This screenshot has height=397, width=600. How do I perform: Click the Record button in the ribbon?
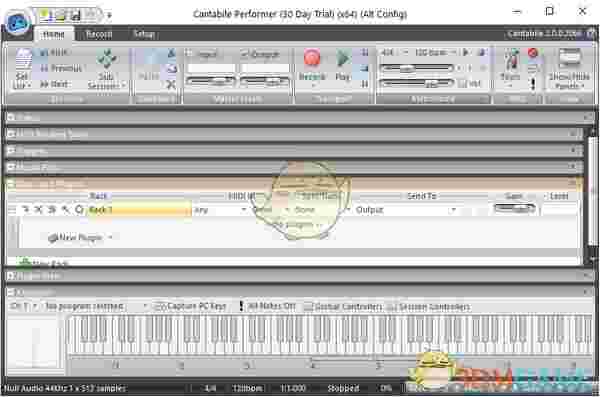click(312, 66)
